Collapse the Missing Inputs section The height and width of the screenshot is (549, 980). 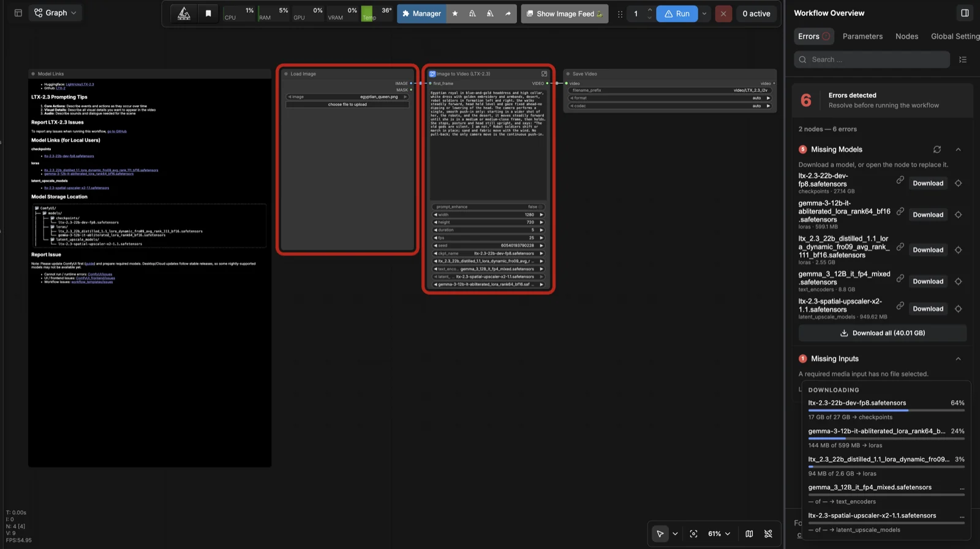pyautogui.click(x=958, y=359)
